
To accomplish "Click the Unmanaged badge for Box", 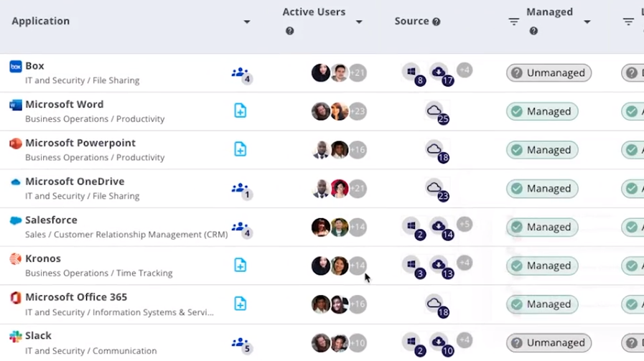I will tap(549, 73).
